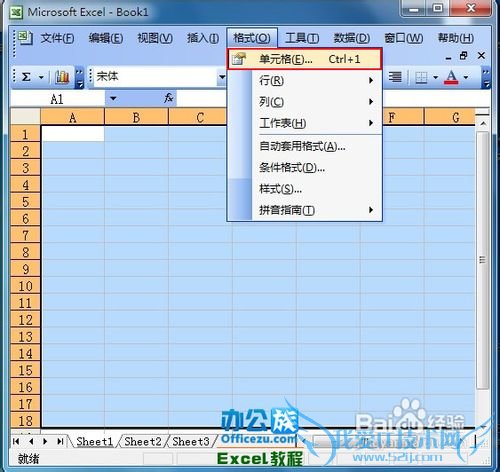Restore the workbook window
Image resolution: width=500 pixels, height=472 pixels.
464,56
